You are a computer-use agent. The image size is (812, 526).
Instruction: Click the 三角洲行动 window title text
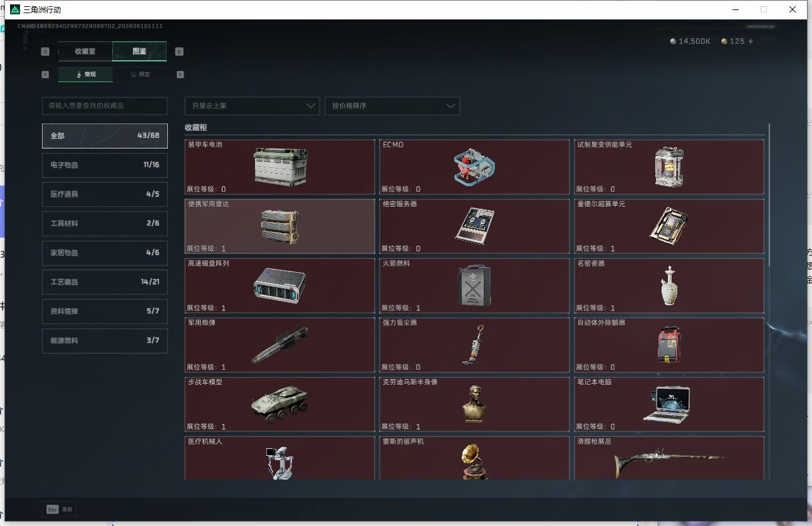(43, 10)
